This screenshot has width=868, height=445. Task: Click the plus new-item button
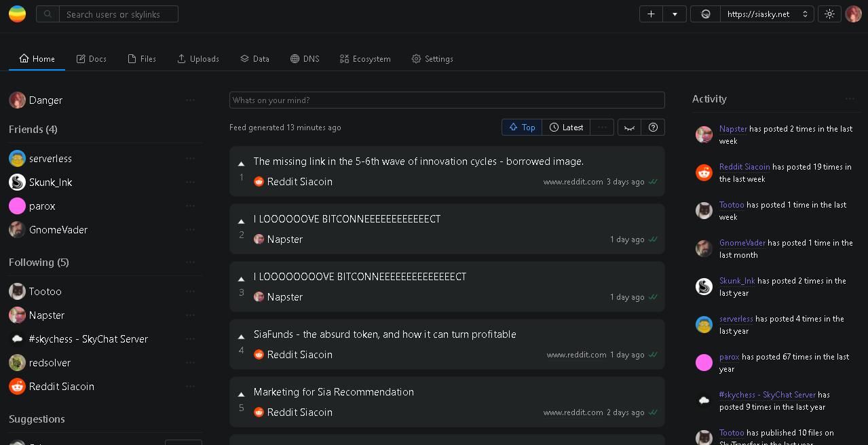click(651, 14)
